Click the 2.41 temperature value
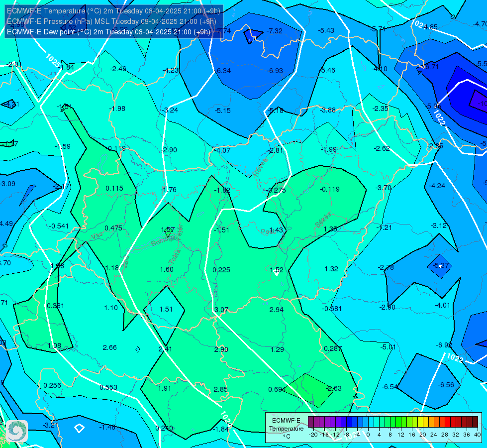Image resolution: width=487 pixels, height=448 pixels. pos(165,349)
